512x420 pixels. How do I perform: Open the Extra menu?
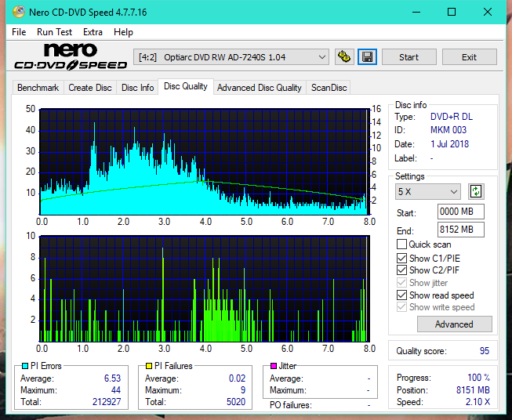coord(93,32)
